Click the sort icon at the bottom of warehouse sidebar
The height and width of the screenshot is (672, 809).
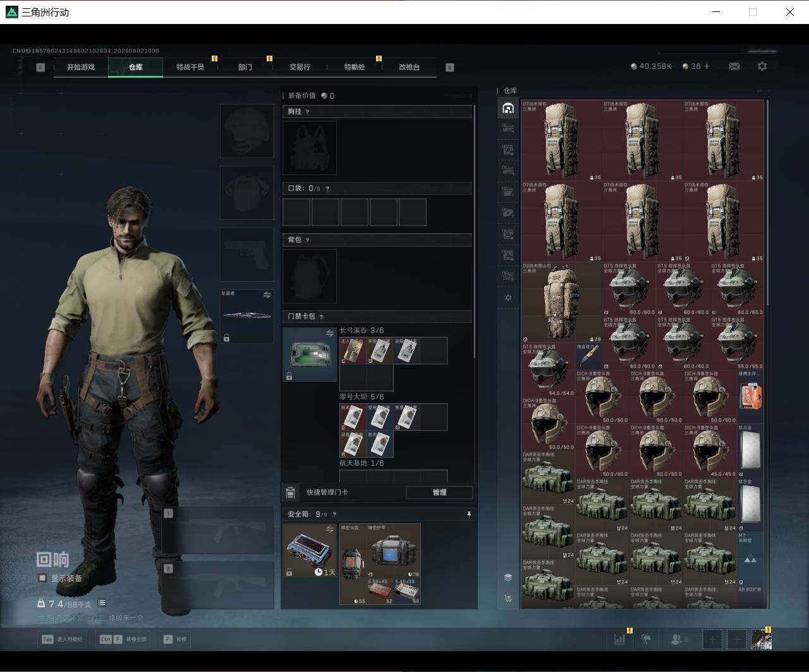508,598
